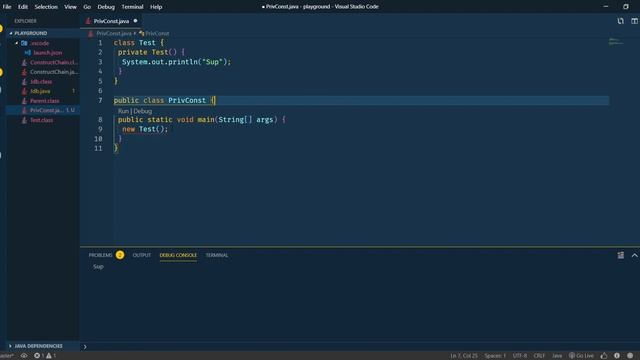Maximize panel with the chevron-up icon
Screen dimensions: 640x360
pos(634,255)
